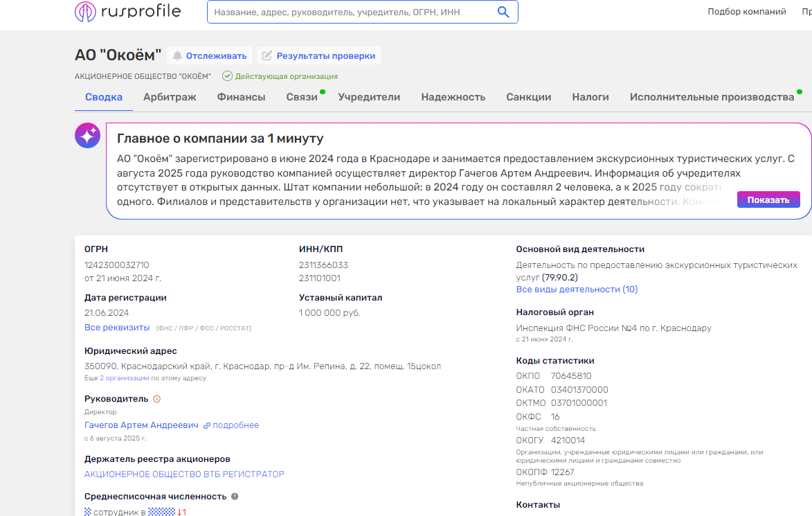Click the ОКОГУ code 4210014
Image resolution: width=812 pixels, height=516 pixels.
click(x=568, y=441)
